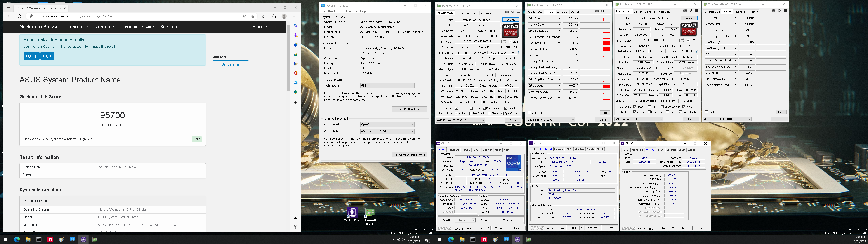This screenshot has width=868, height=244.
Task: Open Shopping tag icon in Edge sidebar
Action: click(295, 45)
